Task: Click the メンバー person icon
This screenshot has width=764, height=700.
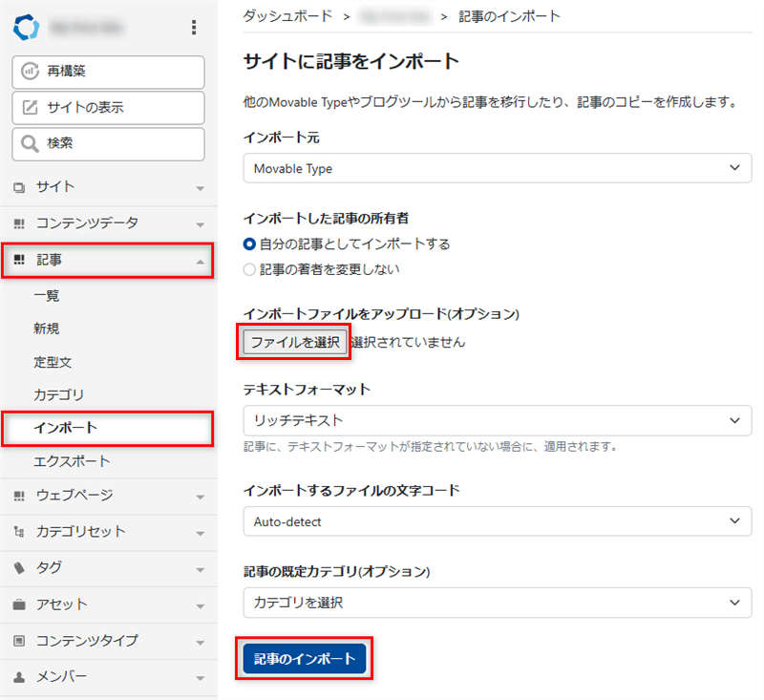Action: click(x=19, y=677)
